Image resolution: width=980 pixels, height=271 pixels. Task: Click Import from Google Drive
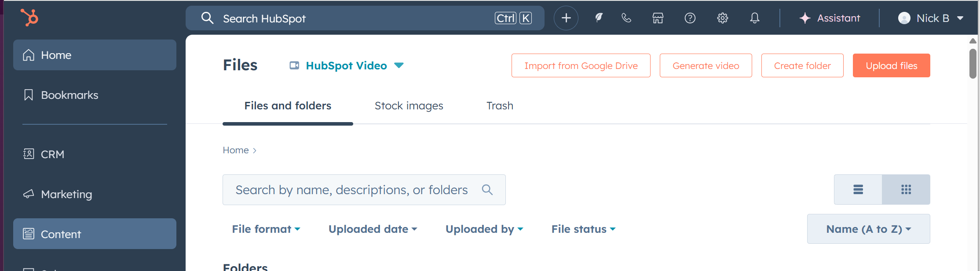tap(581, 66)
